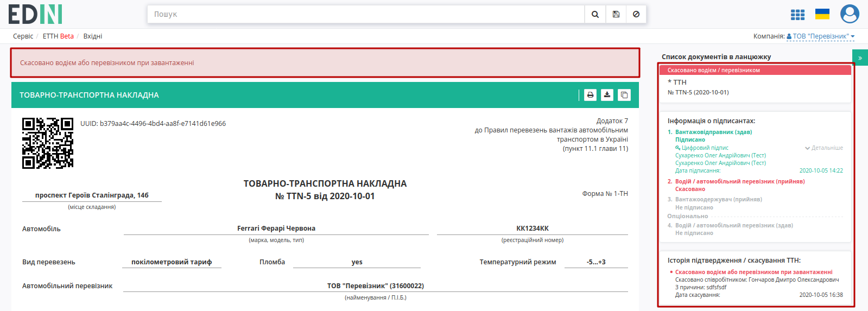Viewport: 868px width, 311px height.
Task: Click Водій / автомобільний перевізник (здав)
Action: (734, 225)
